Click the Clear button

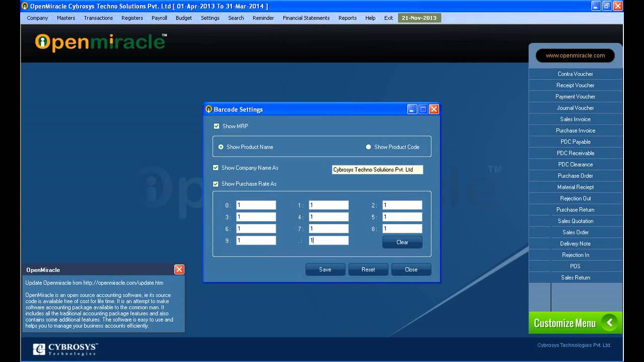403,242
